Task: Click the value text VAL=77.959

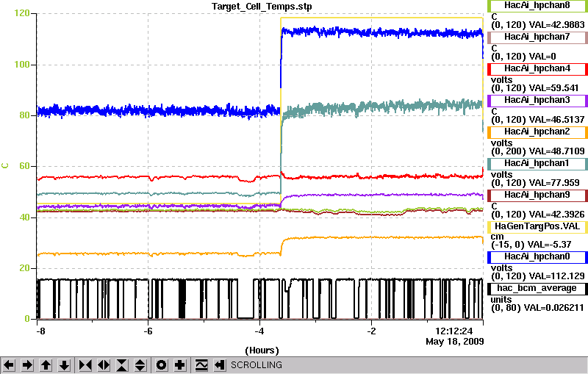Action: pyautogui.click(x=553, y=183)
